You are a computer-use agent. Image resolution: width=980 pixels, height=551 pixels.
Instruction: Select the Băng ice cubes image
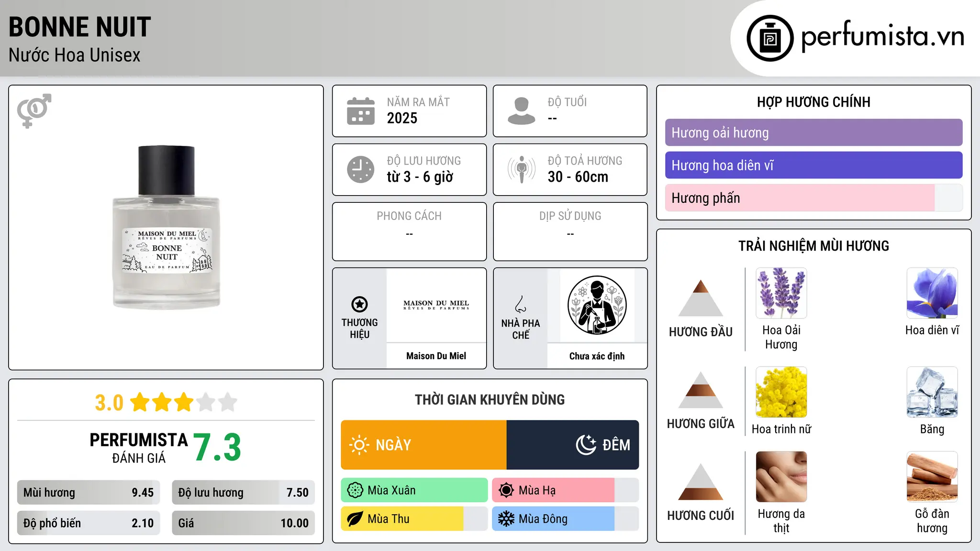coord(932,392)
